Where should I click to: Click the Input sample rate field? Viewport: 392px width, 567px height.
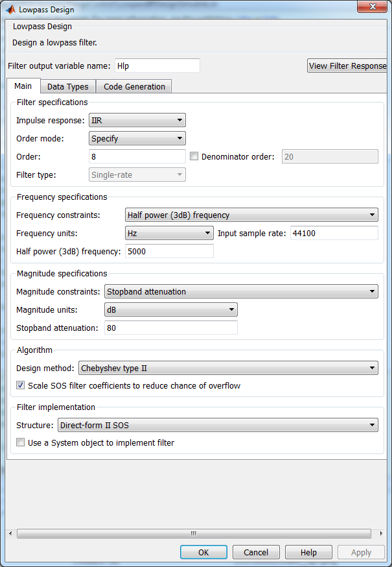pos(333,234)
